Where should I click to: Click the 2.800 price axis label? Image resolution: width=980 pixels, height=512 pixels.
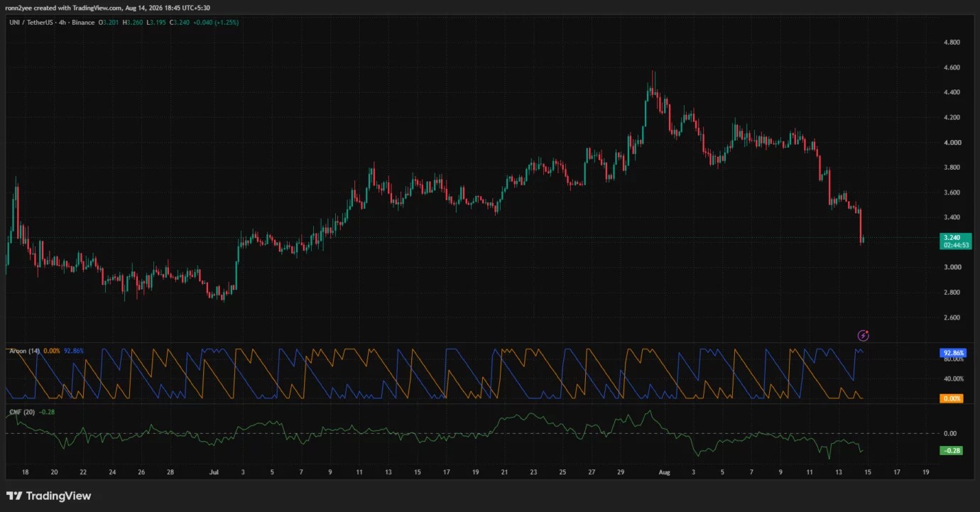[952, 293]
